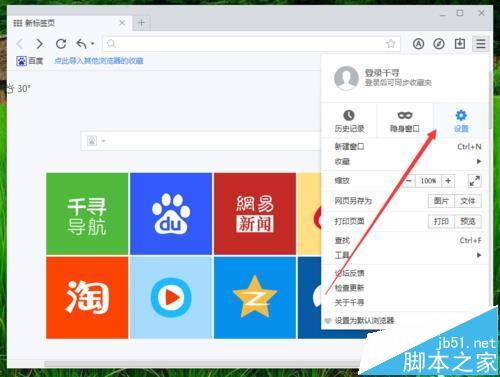Expand the 收藏 favorites submenu
The width and height of the screenshot is (500, 377).
(405, 161)
